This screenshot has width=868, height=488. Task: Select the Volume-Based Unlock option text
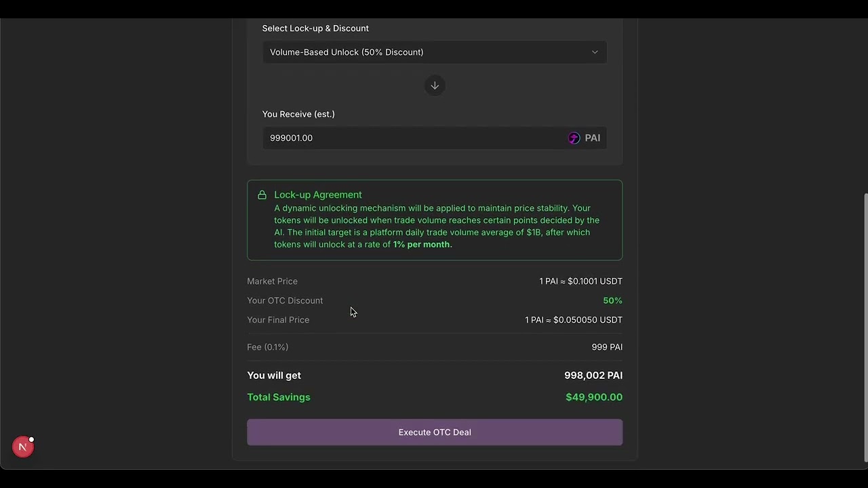pyautogui.click(x=347, y=52)
